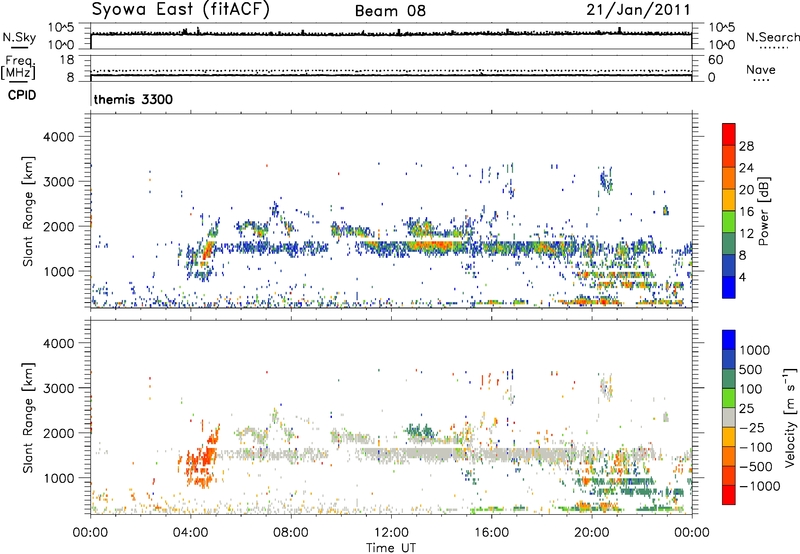This screenshot has width=800, height=554.
Task: Click the '60' Nave axis tick
Action: point(715,60)
